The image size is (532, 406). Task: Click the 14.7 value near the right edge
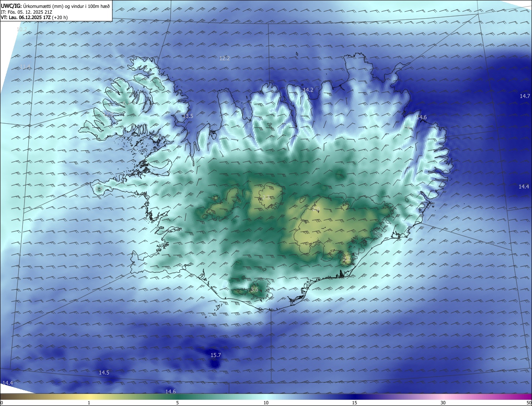click(525, 96)
